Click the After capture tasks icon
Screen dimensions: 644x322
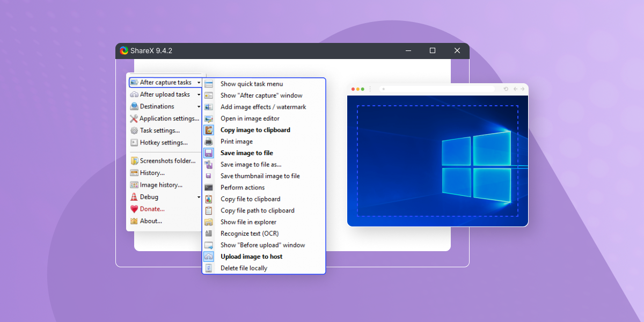coord(134,83)
